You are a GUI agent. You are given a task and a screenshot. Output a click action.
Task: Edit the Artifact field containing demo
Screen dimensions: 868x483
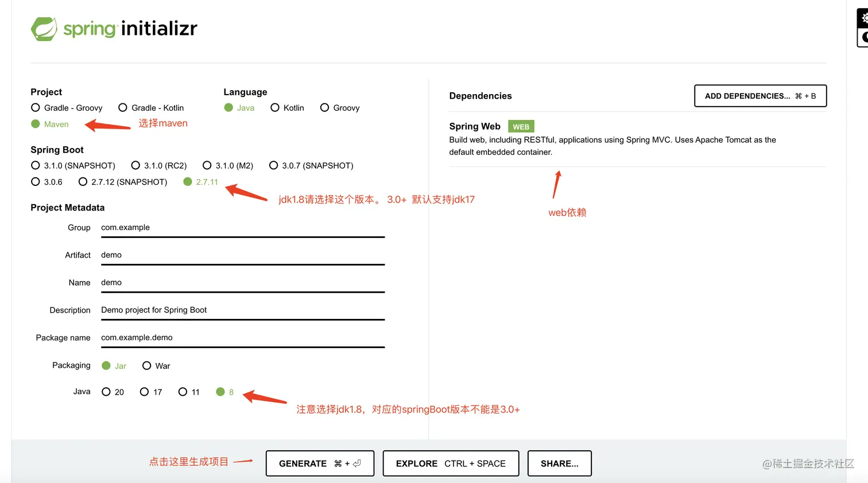coord(241,255)
